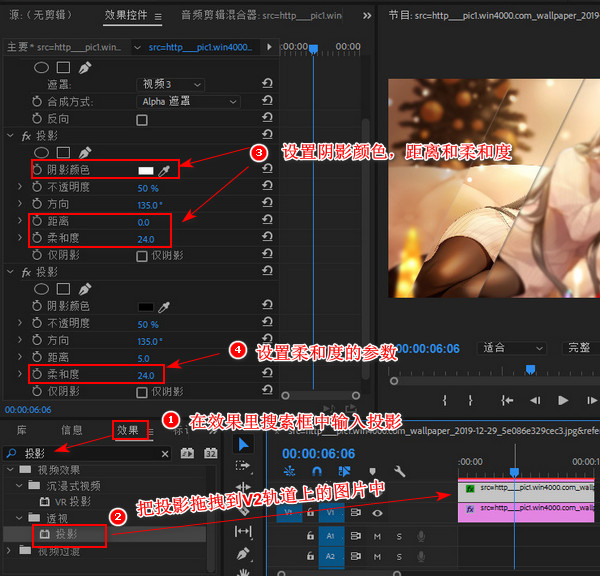Reset the first 不透明度 parameter

(267, 186)
